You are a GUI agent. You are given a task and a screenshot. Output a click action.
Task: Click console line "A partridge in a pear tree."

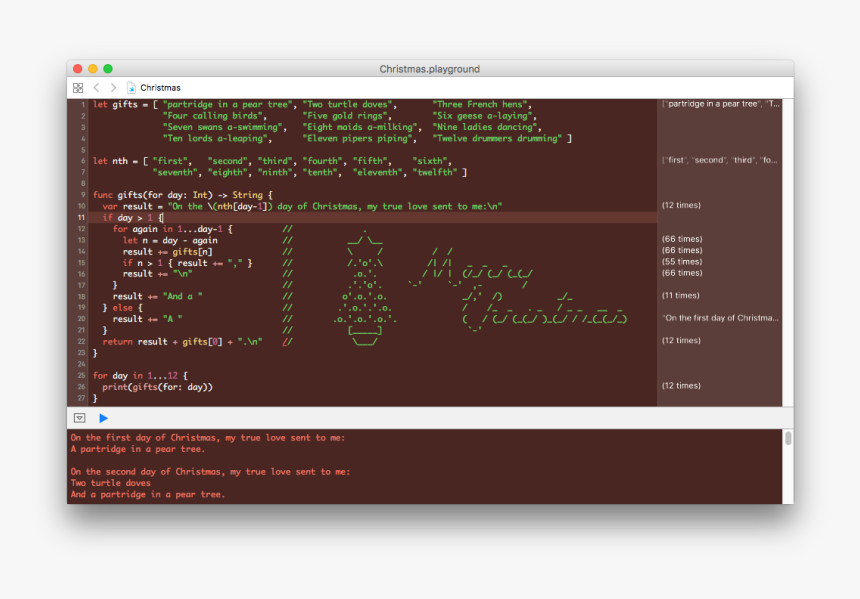(x=137, y=449)
